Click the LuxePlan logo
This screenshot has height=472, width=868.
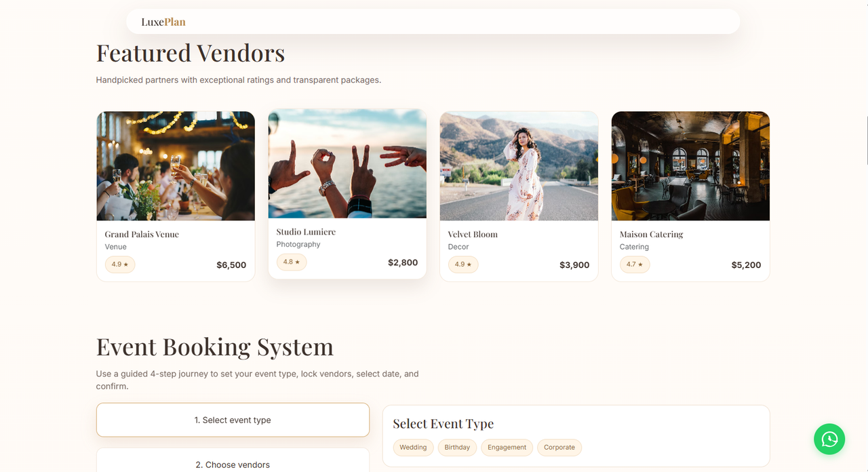tap(163, 22)
